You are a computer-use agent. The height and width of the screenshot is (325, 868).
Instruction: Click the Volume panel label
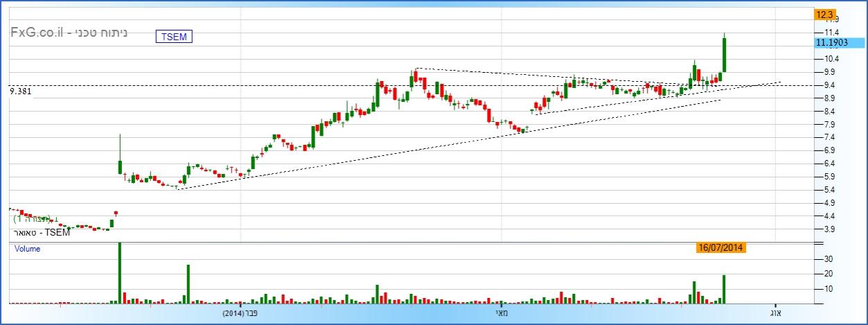[27, 249]
